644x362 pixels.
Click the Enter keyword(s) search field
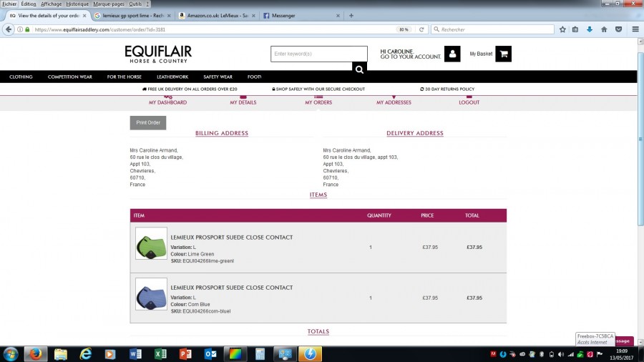point(318,54)
